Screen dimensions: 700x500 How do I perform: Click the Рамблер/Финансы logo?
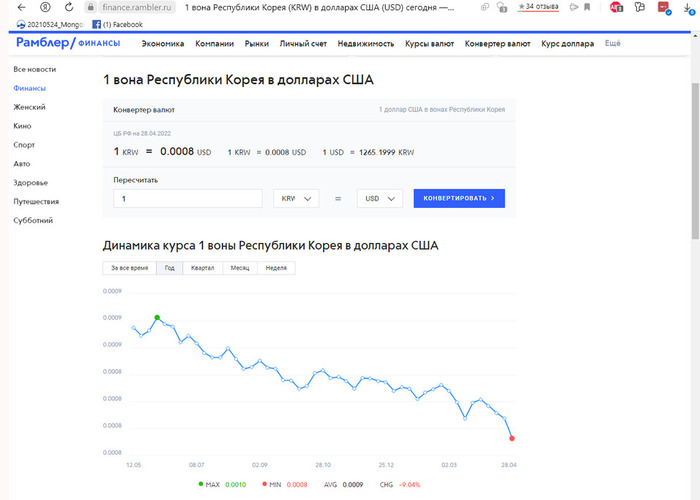tap(66, 44)
